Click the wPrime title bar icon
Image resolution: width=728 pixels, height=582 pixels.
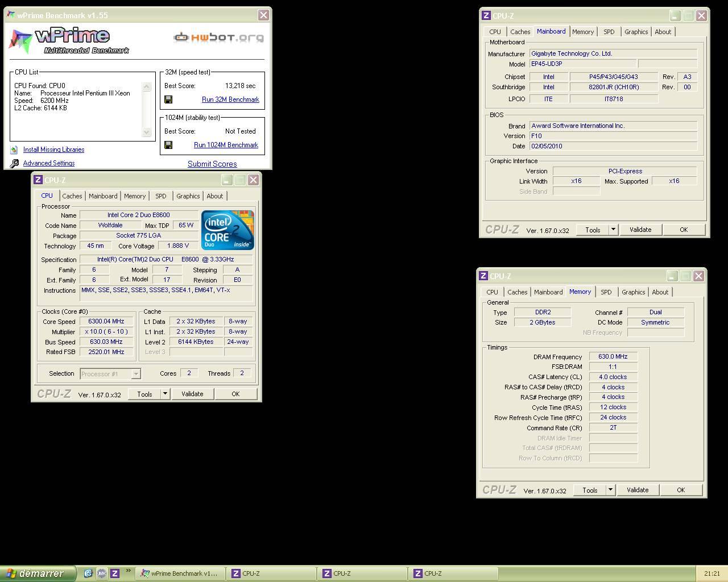coord(11,15)
